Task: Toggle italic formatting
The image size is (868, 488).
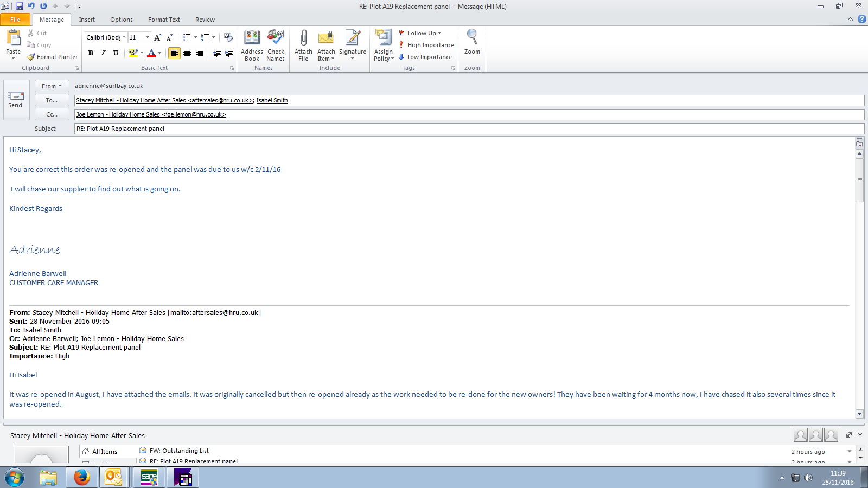Action: click(103, 53)
